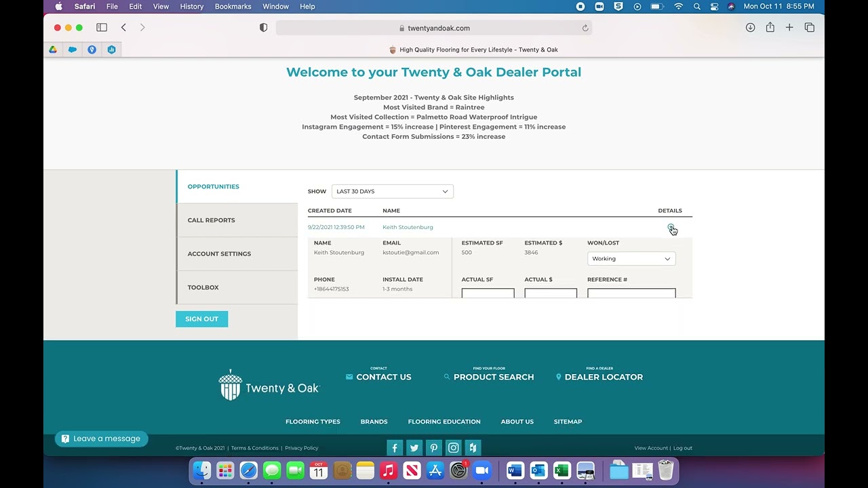This screenshot has width=868, height=488.
Task: Click the Twenty & Oak acorn logo
Action: [x=269, y=385]
